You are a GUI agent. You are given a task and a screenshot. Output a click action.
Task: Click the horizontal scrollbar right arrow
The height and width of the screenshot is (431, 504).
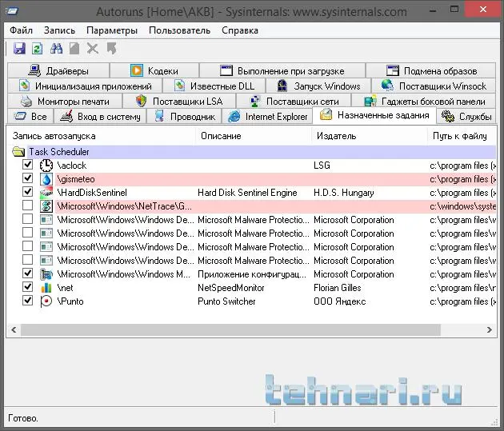(490, 329)
